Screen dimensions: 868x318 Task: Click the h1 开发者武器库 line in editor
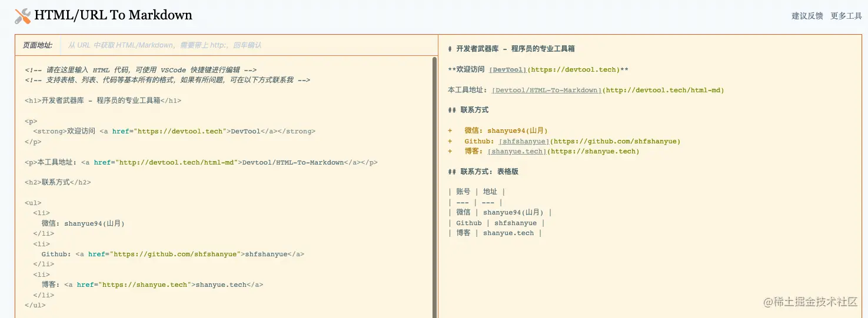(x=103, y=101)
